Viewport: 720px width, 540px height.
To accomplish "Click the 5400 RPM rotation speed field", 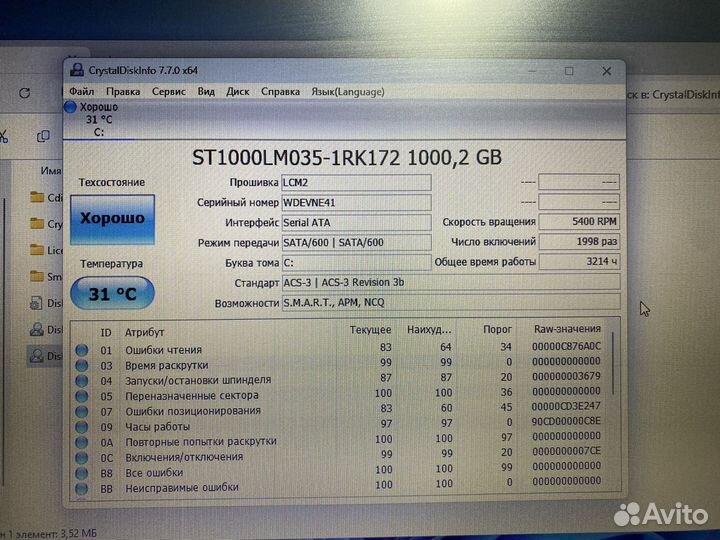I will [579, 222].
